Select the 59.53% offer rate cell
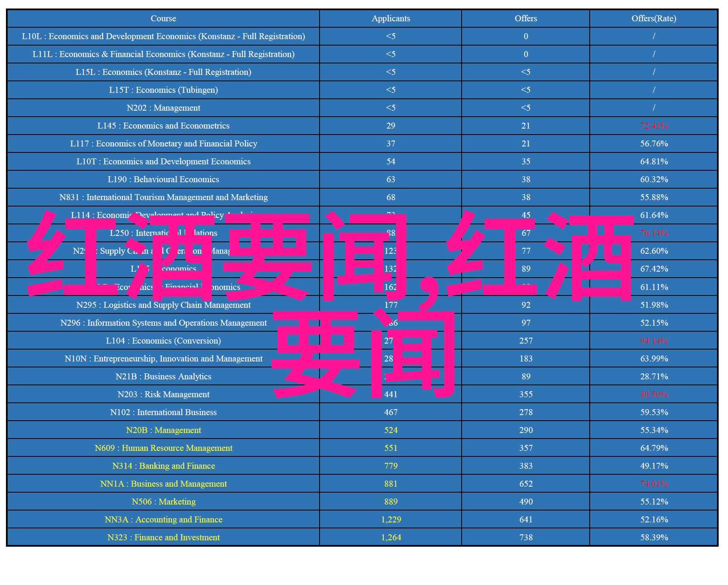Viewport: 728px width, 585px height. (654, 412)
